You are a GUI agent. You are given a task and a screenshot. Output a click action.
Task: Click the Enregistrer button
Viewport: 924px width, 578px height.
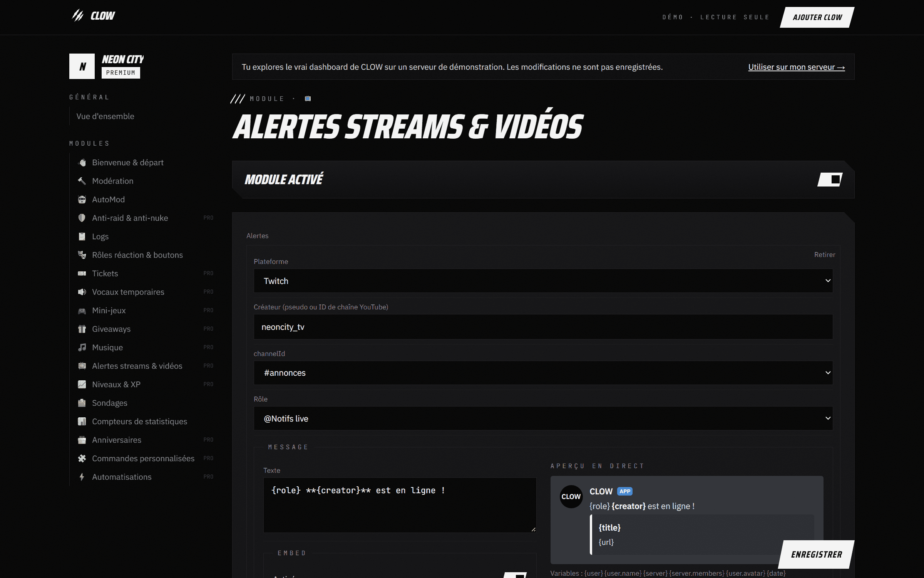[817, 554]
